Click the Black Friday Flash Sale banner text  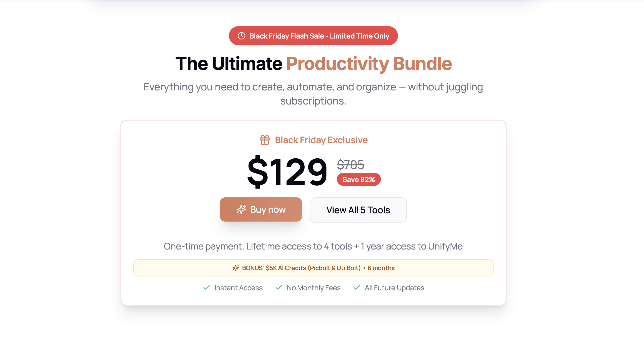(x=319, y=36)
